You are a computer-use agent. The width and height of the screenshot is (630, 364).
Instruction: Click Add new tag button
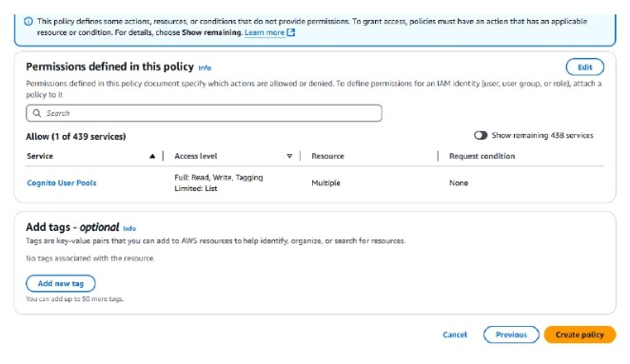[x=61, y=283]
